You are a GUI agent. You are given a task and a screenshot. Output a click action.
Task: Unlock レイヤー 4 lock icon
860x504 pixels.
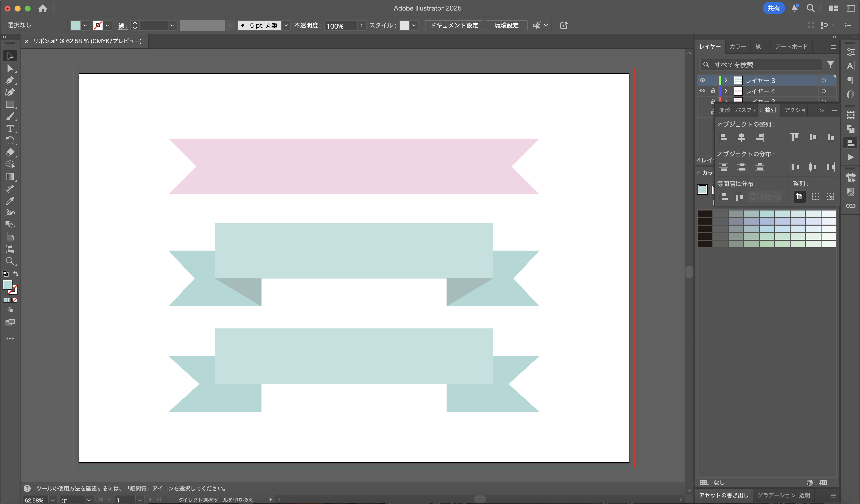713,91
